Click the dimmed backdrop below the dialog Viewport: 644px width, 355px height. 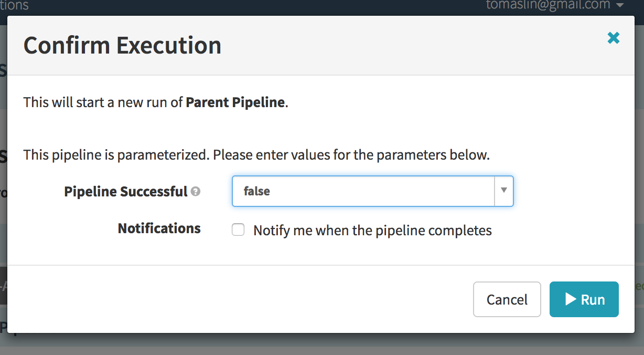322,344
